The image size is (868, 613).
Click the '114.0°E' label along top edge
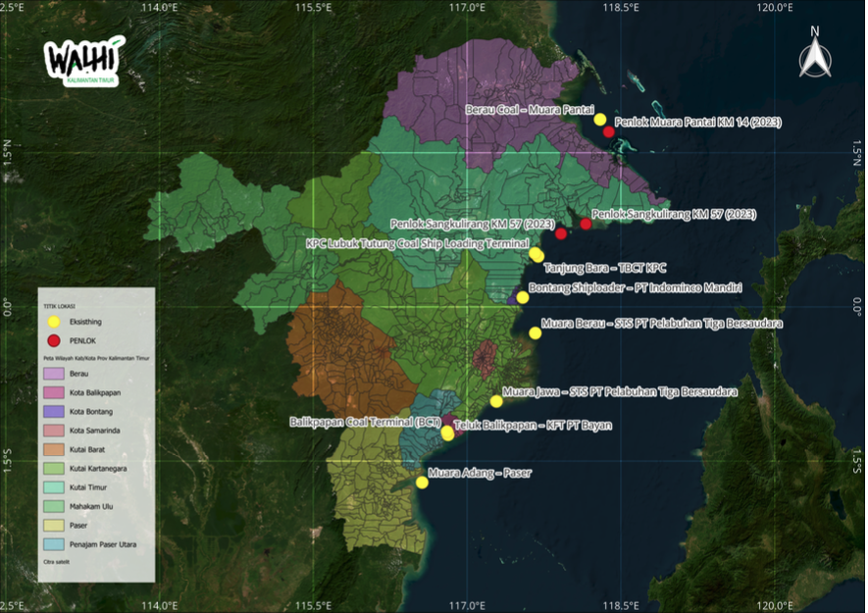[160, 7]
